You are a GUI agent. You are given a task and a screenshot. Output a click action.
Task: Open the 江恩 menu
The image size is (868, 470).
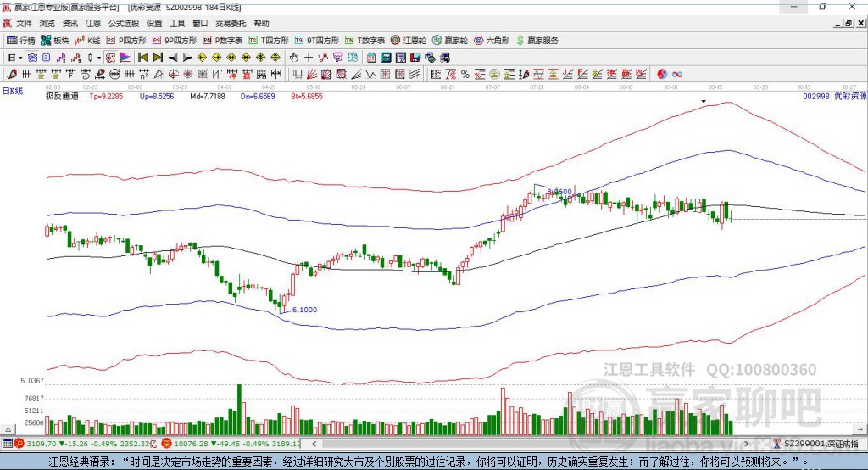[x=92, y=23]
